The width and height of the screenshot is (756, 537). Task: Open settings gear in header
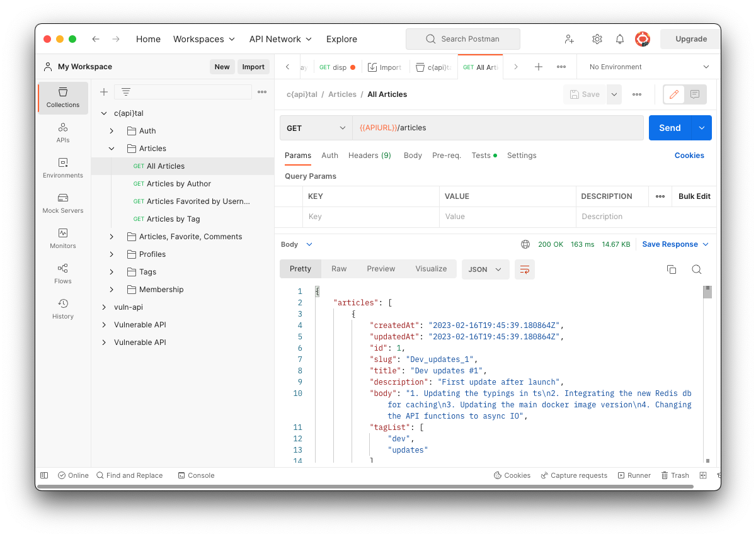[x=597, y=39]
